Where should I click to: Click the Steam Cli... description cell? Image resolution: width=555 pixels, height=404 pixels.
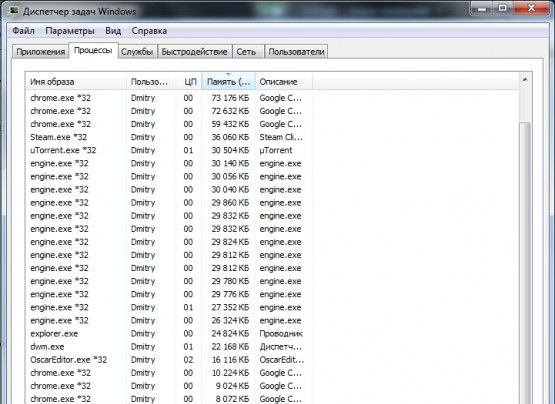[281, 137]
